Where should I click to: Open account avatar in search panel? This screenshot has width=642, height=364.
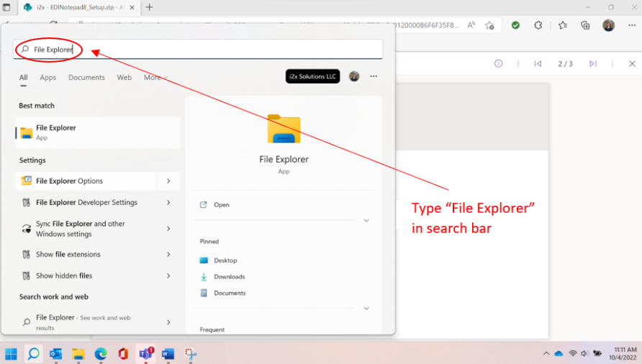coord(354,76)
